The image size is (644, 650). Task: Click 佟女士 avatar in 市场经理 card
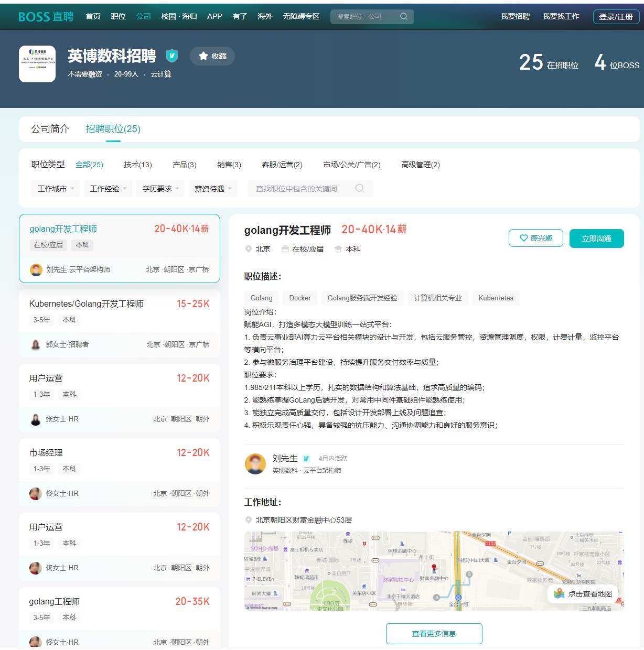tap(36, 494)
